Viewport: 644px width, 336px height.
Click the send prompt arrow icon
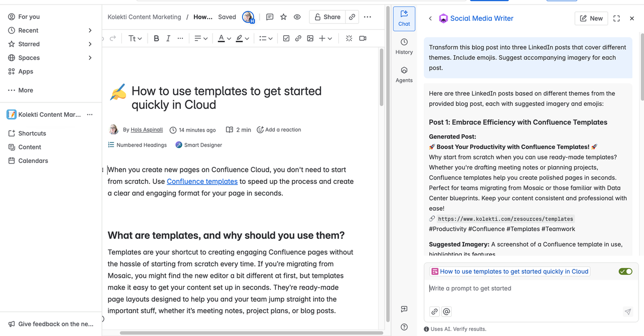pyautogui.click(x=628, y=312)
